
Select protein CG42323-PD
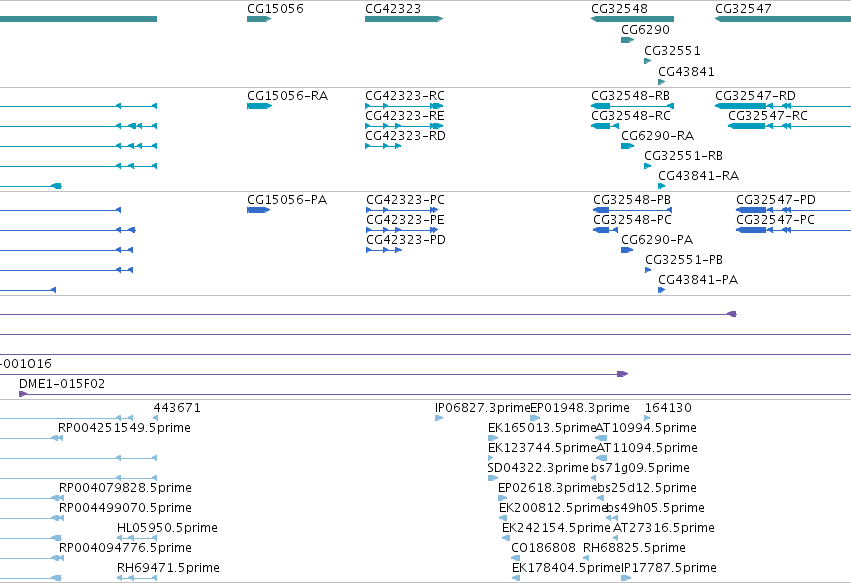(406, 240)
